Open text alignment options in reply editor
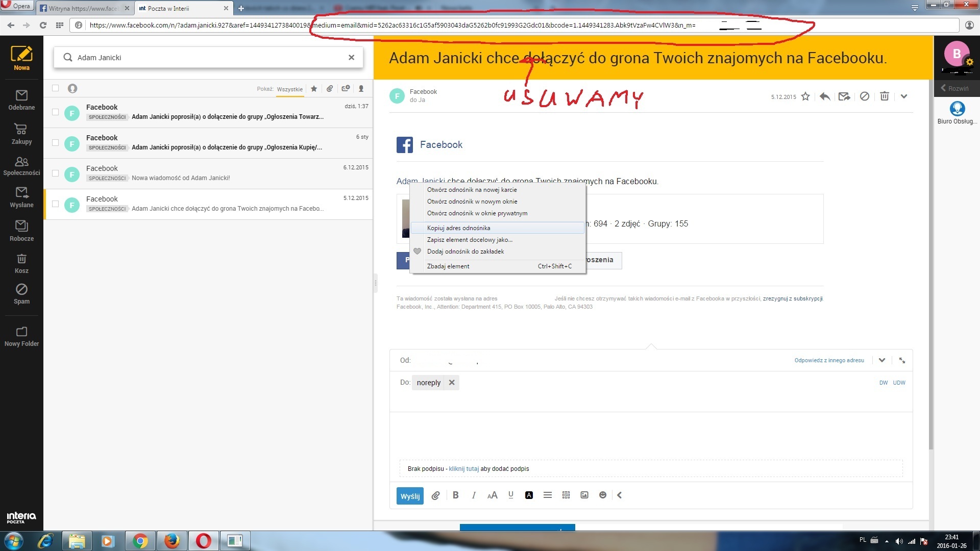Screen dimensions: 980x551 click(548, 495)
